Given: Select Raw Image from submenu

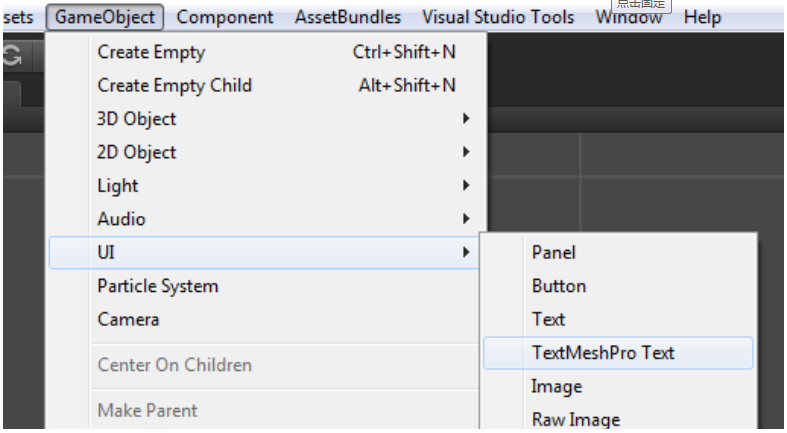Looking at the screenshot, I should 576,420.
